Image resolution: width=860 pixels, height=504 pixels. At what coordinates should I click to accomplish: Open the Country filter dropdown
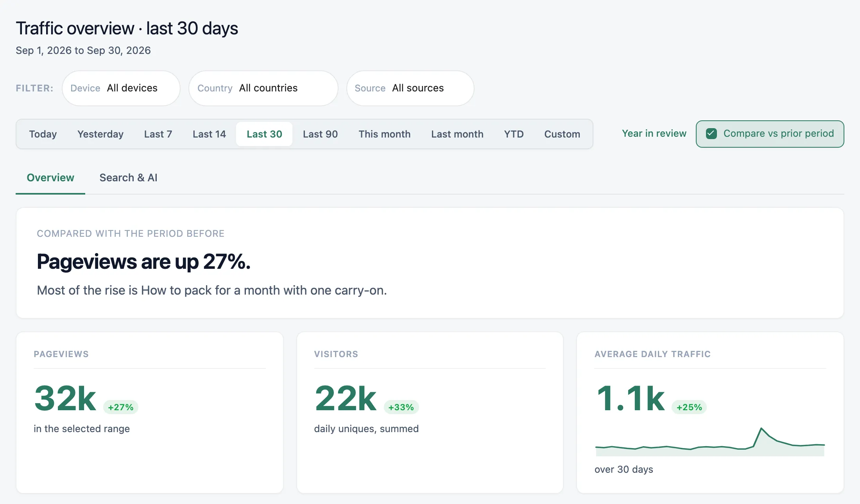(x=263, y=88)
